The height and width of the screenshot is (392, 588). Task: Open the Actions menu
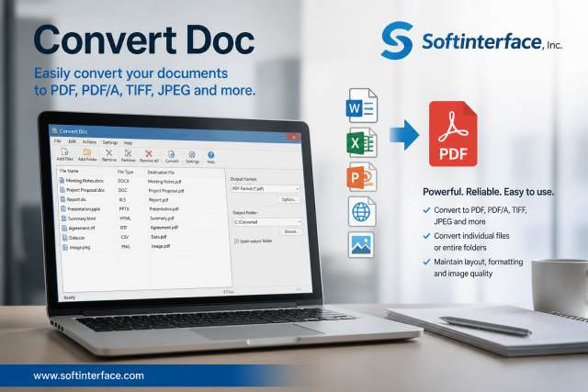pyautogui.click(x=89, y=141)
